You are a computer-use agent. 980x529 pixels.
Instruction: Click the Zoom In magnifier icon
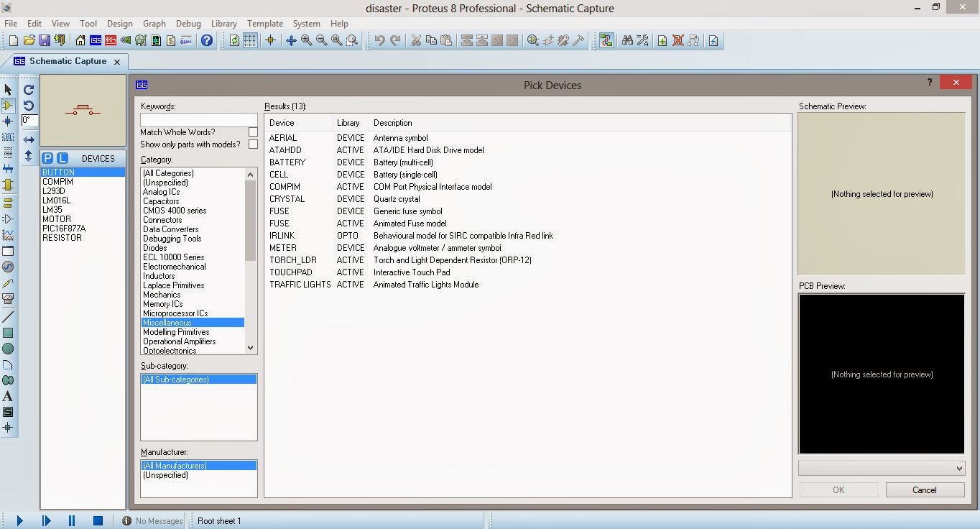(307, 41)
